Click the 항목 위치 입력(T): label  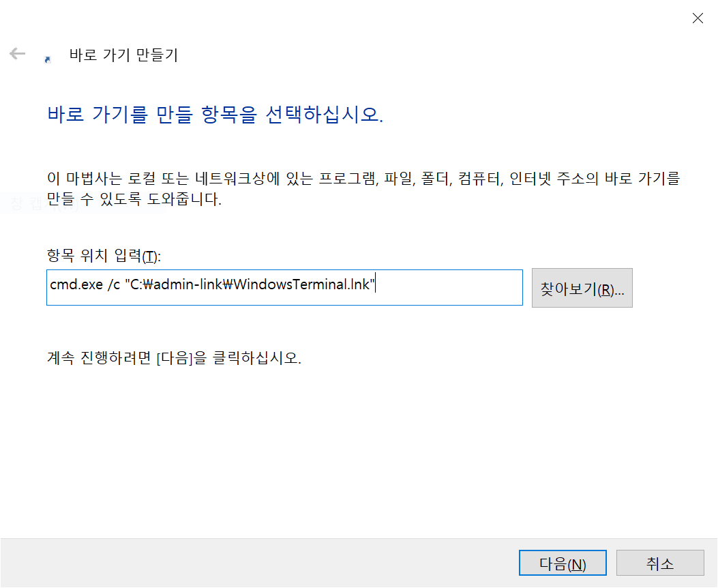coord(102,256)
